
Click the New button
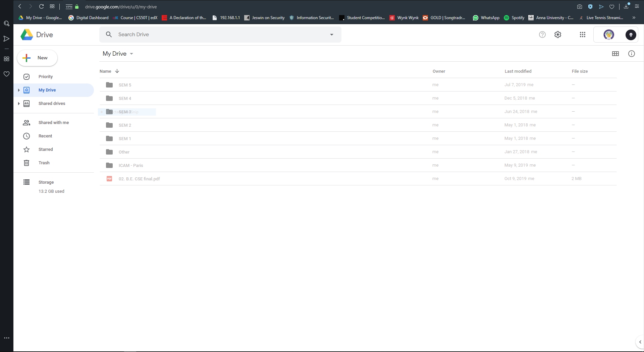click(37, 58)
